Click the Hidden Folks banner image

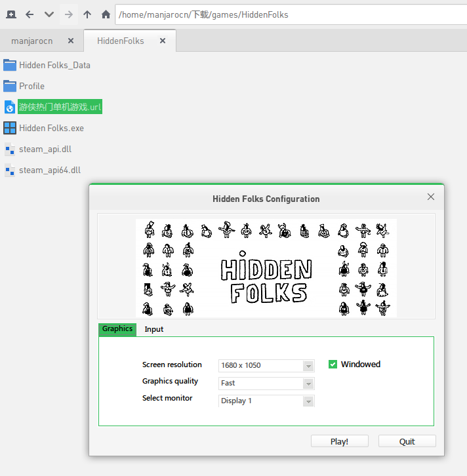click(x=266, y=268)
